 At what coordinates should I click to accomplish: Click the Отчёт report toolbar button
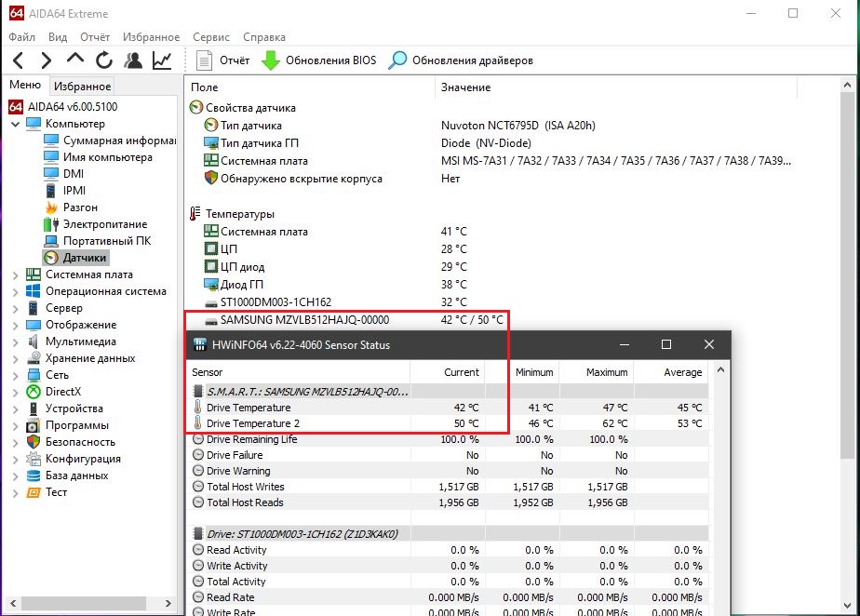(x=222, y=60)
